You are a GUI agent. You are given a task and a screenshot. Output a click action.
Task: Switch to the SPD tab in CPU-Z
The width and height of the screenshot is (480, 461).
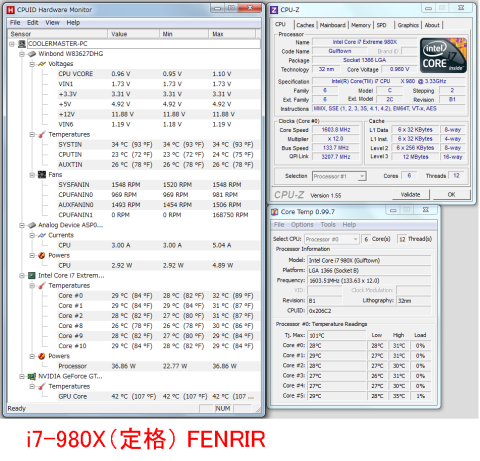(x=381, y=25)
